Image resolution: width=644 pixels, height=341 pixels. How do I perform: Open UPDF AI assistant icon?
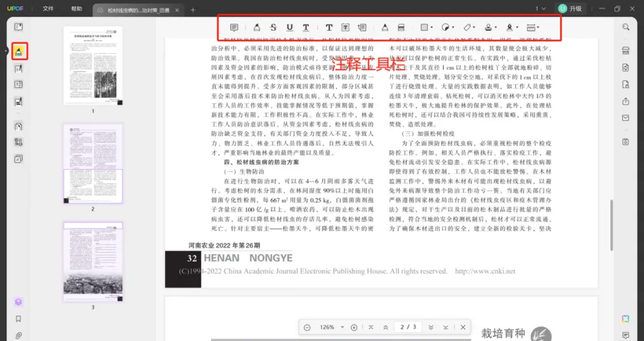[626, 319]
